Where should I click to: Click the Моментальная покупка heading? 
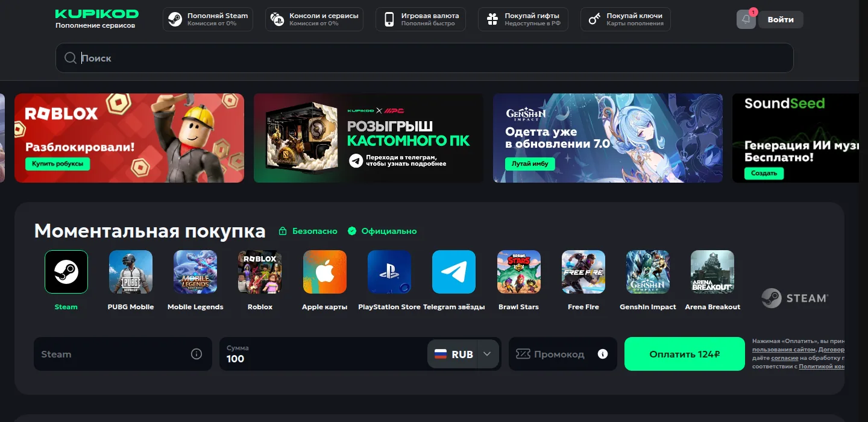click(x=149, y=231)
